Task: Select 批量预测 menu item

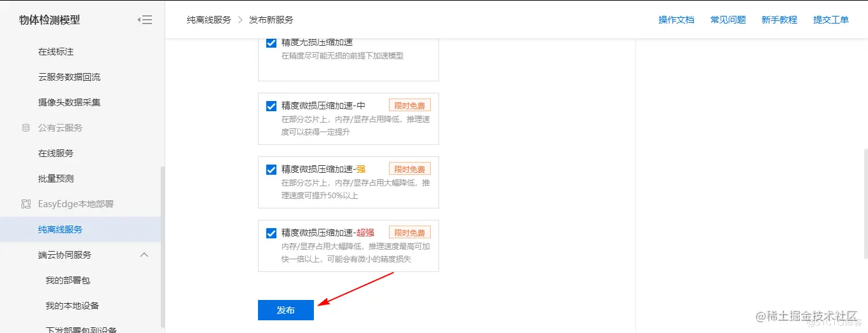Action: (x=56, y=179)
